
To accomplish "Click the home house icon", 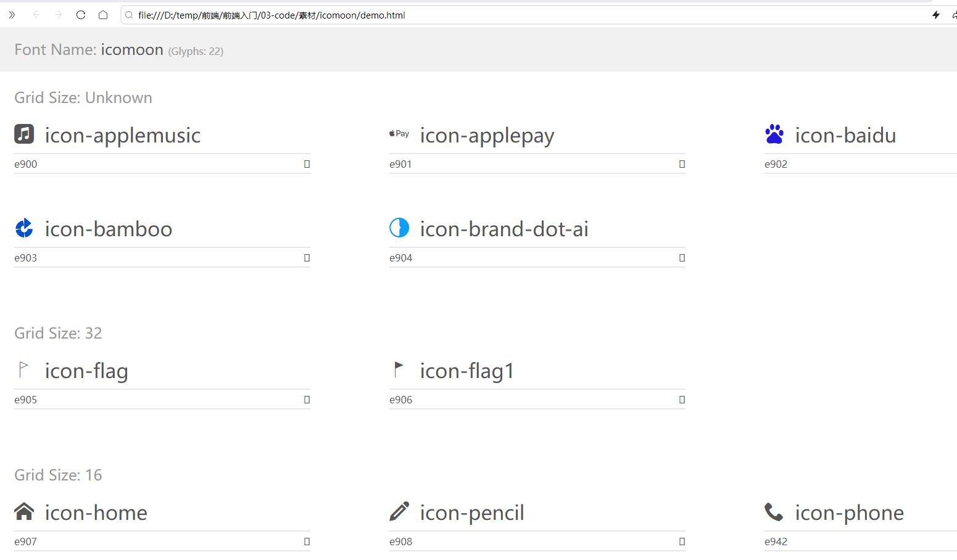I will coord(24,511).
